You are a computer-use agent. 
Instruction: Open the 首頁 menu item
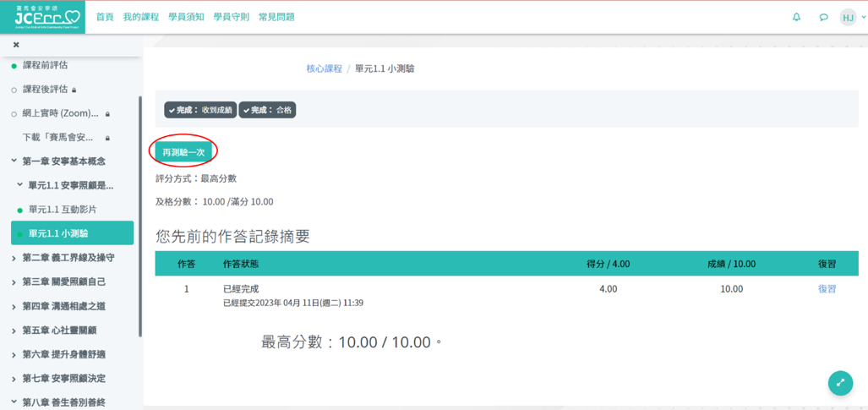(x=105, y=17)
